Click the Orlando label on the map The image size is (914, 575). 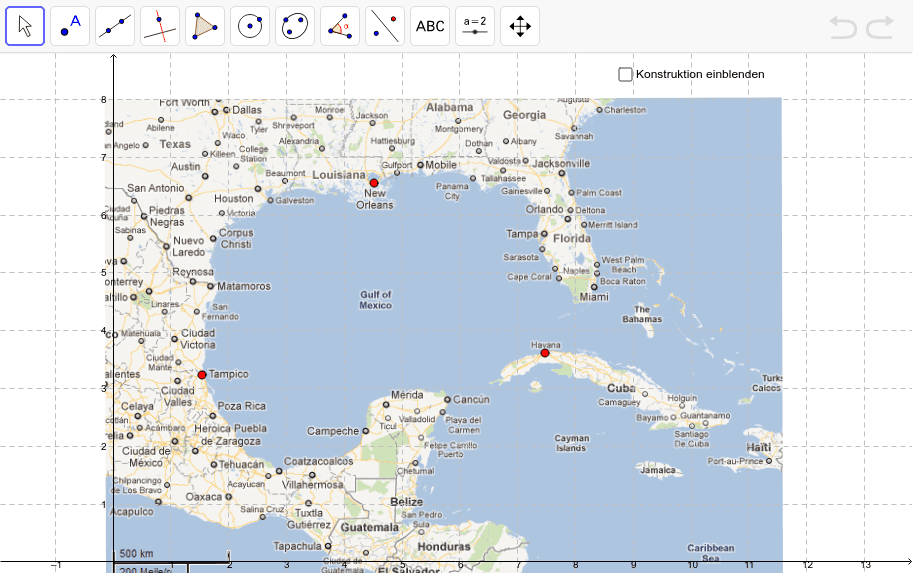pyautogui.click(x=544, y=209)
